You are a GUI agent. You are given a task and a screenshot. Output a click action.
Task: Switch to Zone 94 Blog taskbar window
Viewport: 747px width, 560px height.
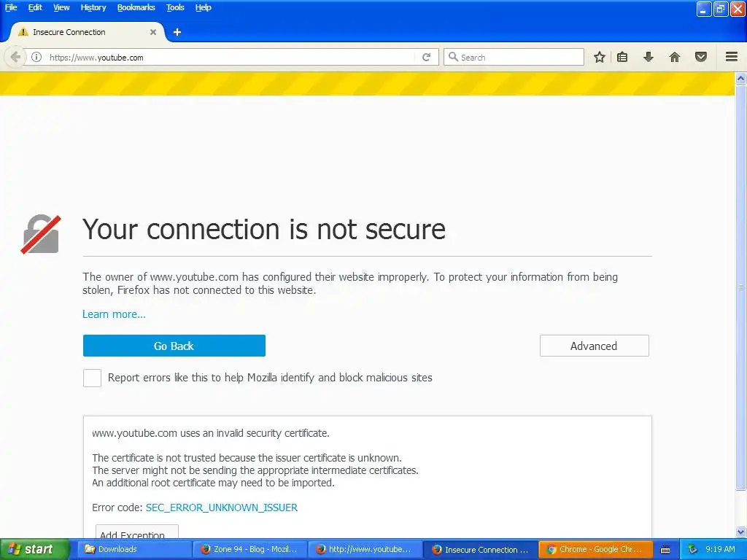tap(249, 550)
